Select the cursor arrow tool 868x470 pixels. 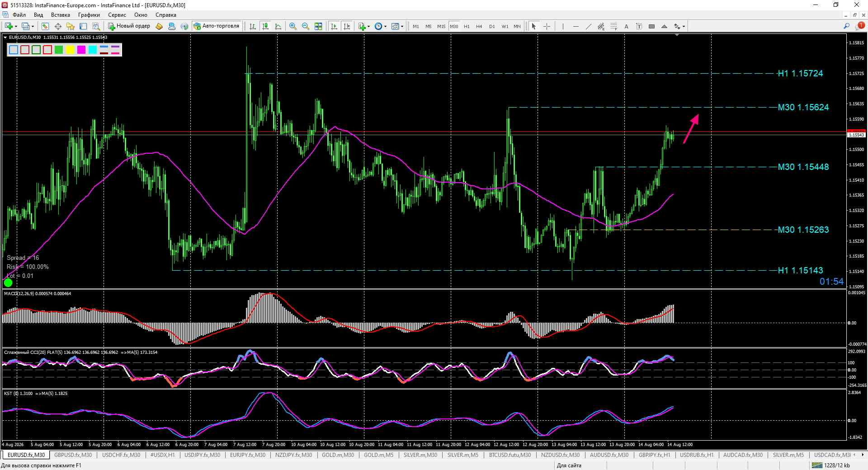coord(533,26)
